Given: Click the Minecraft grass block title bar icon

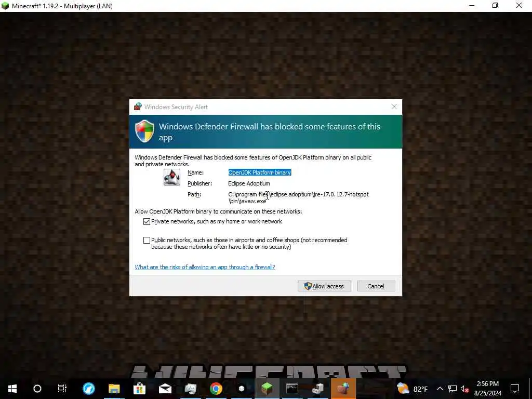Looking at the screenshot, I should point(5,6).
